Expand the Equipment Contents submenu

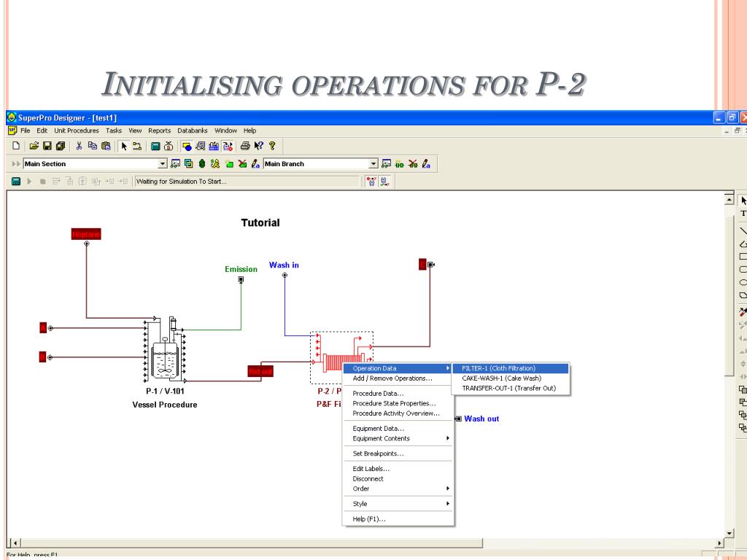click(x=398, y=438)
